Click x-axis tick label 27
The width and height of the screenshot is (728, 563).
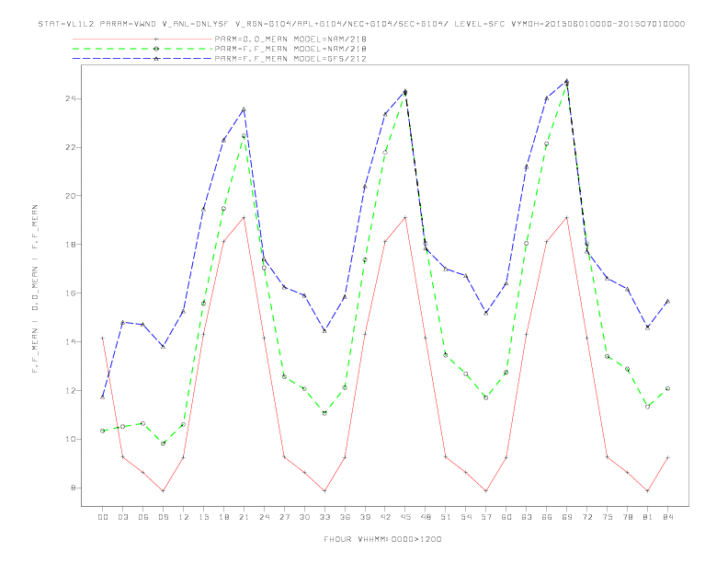pyautogui.click(x=284, y=517)
